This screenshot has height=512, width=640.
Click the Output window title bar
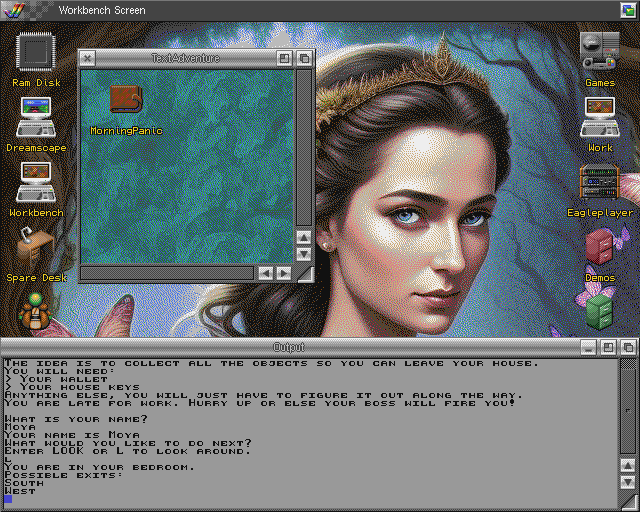click(289, 347)
